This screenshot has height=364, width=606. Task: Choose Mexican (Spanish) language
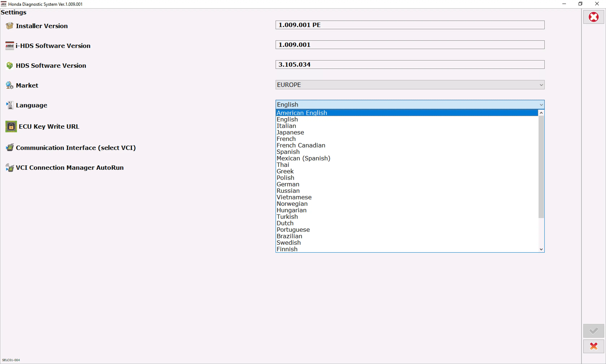point(407,158)
